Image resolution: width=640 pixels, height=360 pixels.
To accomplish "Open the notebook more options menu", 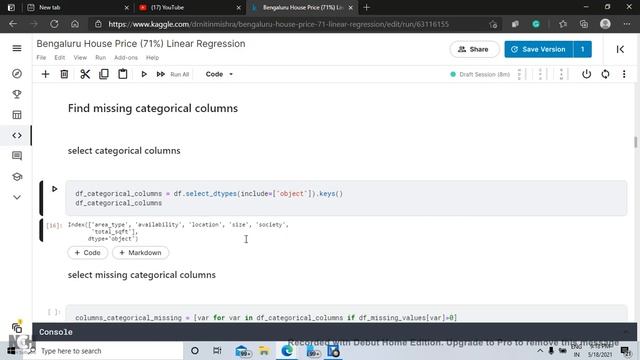I will click(624, 74).
